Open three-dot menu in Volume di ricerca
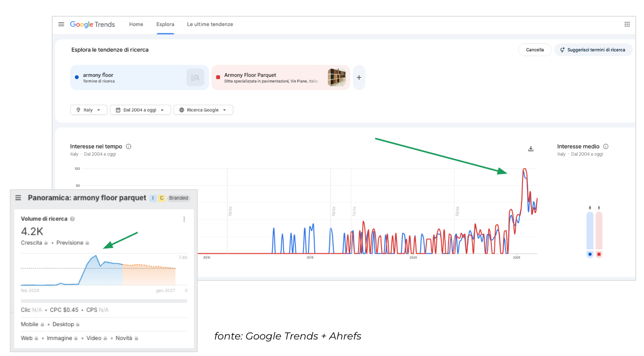 184,219
